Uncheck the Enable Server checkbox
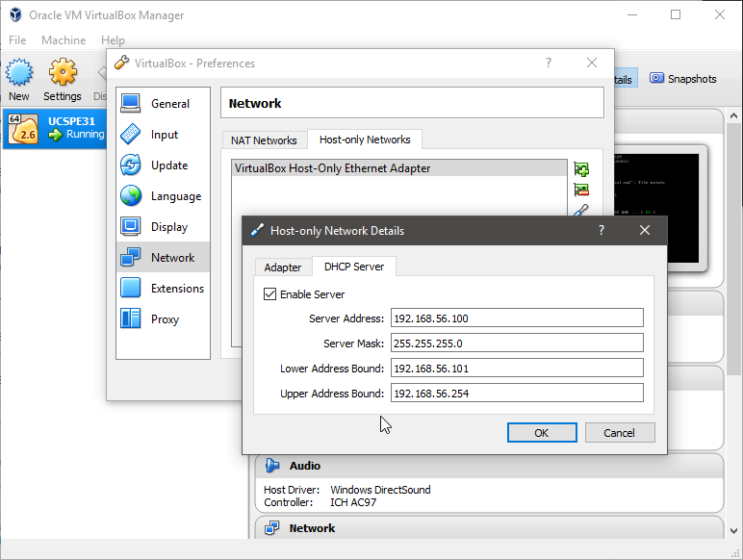This screenshot has height=560, width=743. [x=269, y=294]
